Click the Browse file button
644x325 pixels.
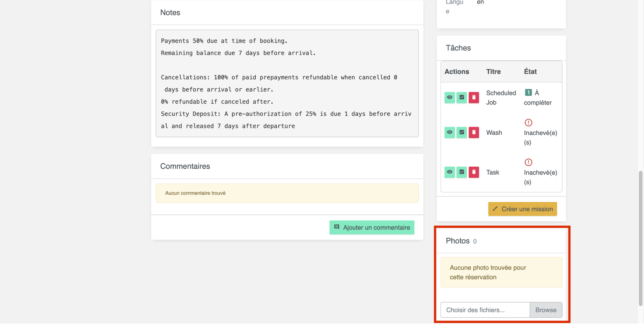tap(546, 310)
